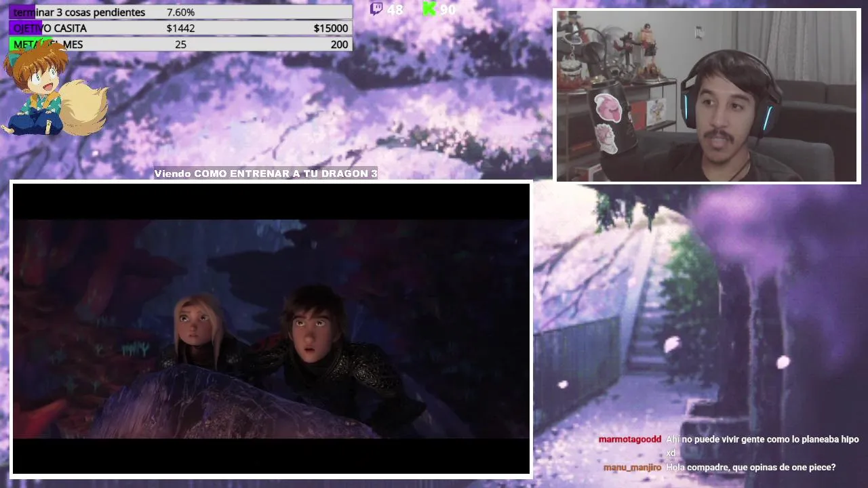
Task: Click the Twitch viewer count '48'
Action: tap(395, 9)
